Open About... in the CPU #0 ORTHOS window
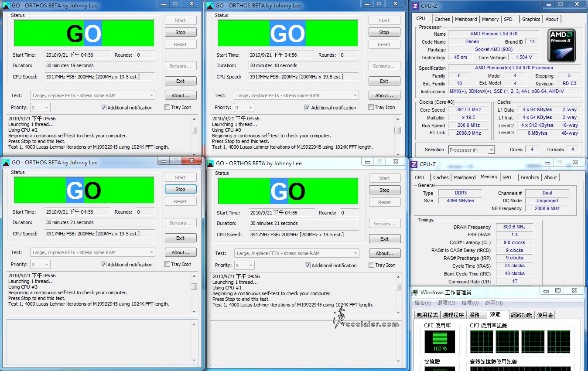The image size is (588, 371). click(x=384, y=95)
